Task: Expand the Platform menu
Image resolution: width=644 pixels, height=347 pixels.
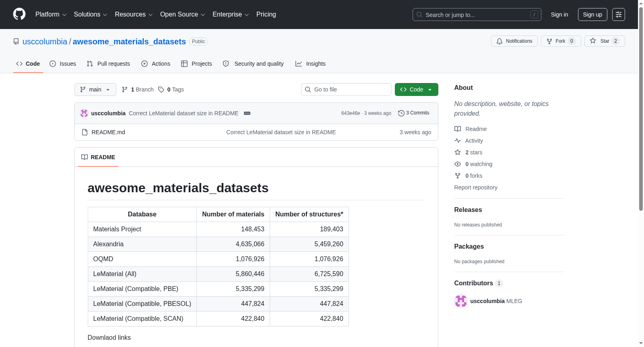Action: click(51, 15)
